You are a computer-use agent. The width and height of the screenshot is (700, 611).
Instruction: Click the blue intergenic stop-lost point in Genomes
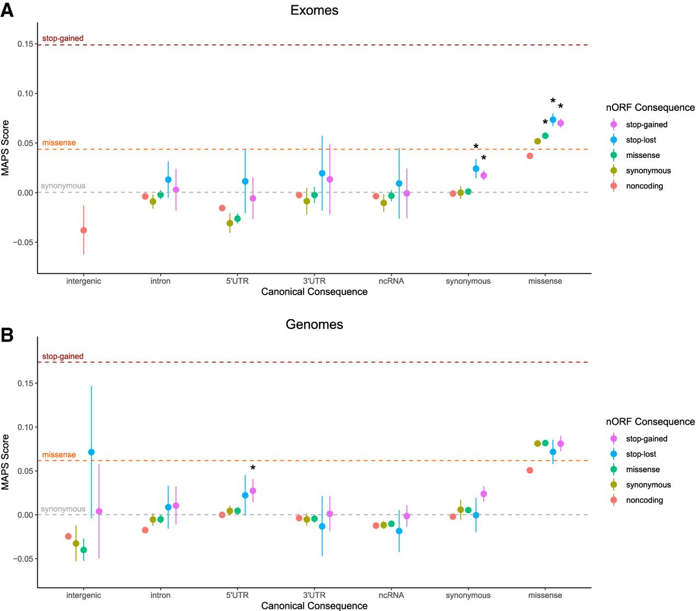click(x=91, y=452)
